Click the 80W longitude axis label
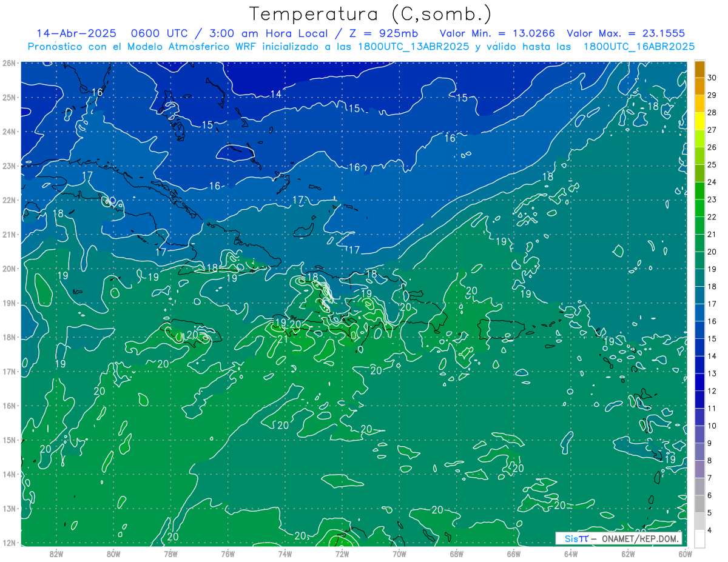The height and width of the screenshot is (562, 728). (113, 554)
